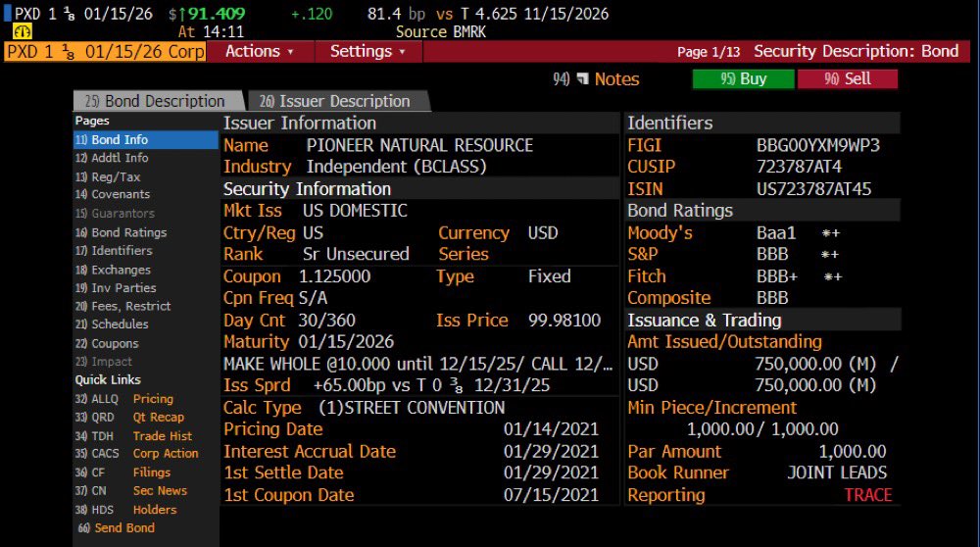The image size is (980, 547).
Task: Click the Page 1/13 indicator
Action: [x=709, y=52]
